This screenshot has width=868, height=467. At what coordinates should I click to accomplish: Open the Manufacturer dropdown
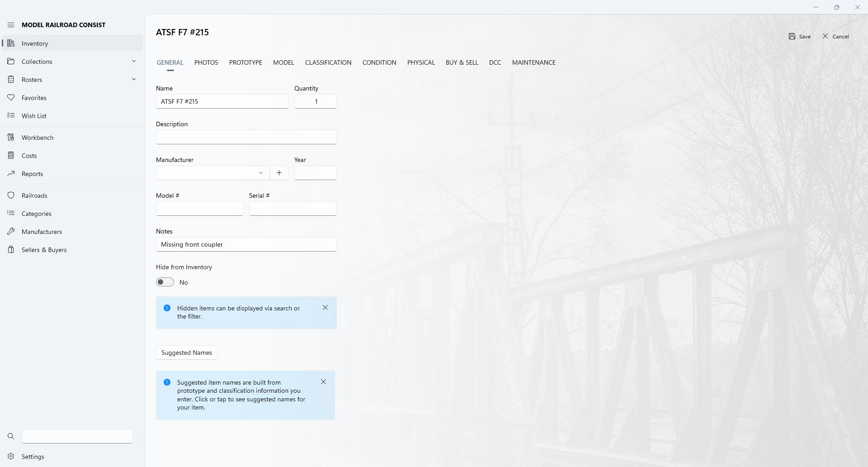tap(212, 173)
